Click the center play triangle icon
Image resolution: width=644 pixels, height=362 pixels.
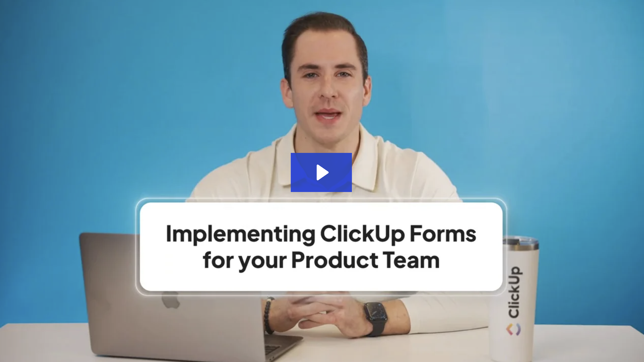322,172
